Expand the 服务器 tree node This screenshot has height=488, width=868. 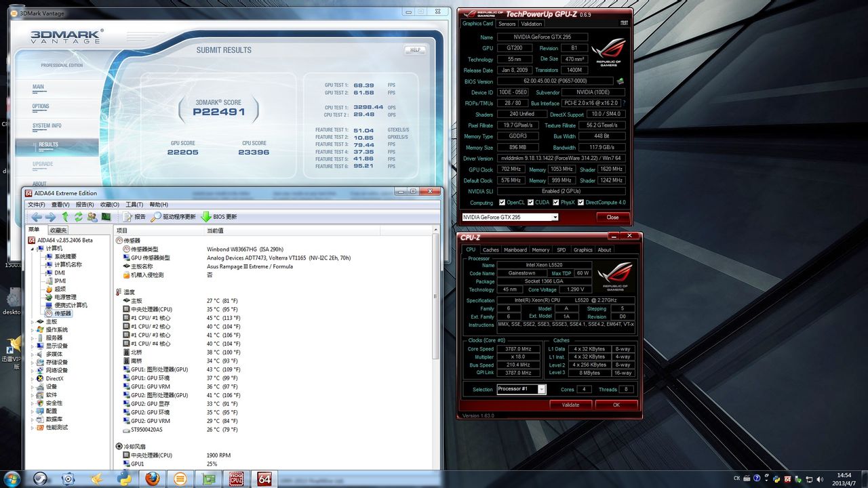coord(32,338)
